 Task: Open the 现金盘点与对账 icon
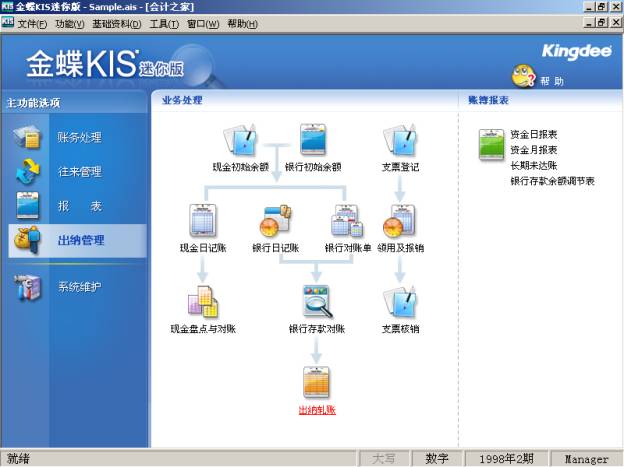pos(203,302)
